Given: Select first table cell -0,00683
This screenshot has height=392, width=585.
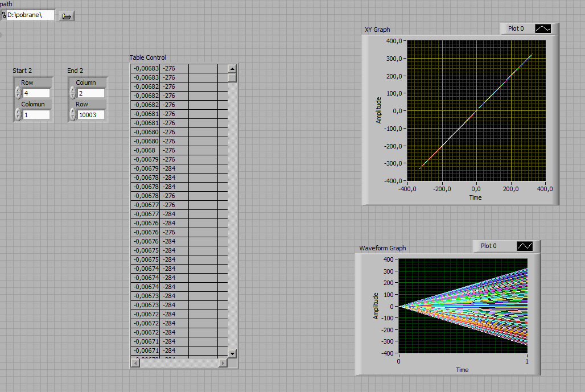Looking at the screenshot, I should (x=146, y=68).
